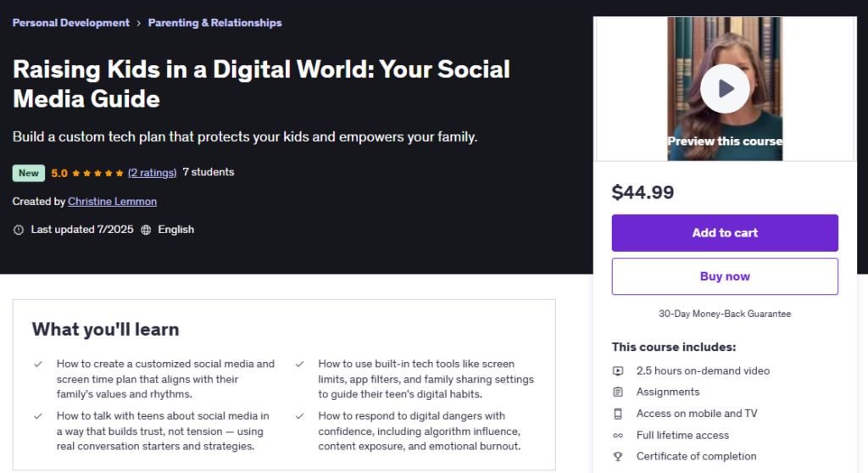The height and width of the screenshot is (473, 868).
Task: Click the last updated alert icon
Action: pos(19,230)
